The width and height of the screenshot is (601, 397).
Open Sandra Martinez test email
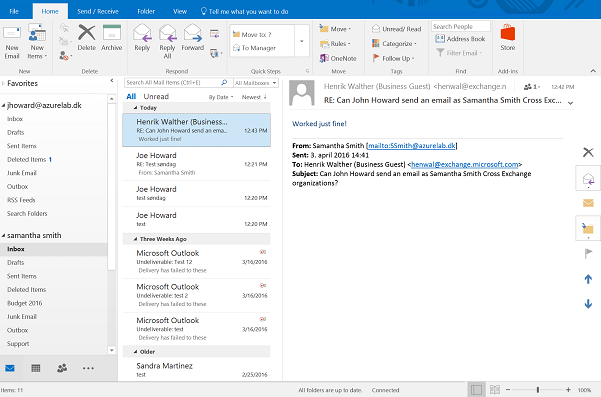(x=197, y=370)
